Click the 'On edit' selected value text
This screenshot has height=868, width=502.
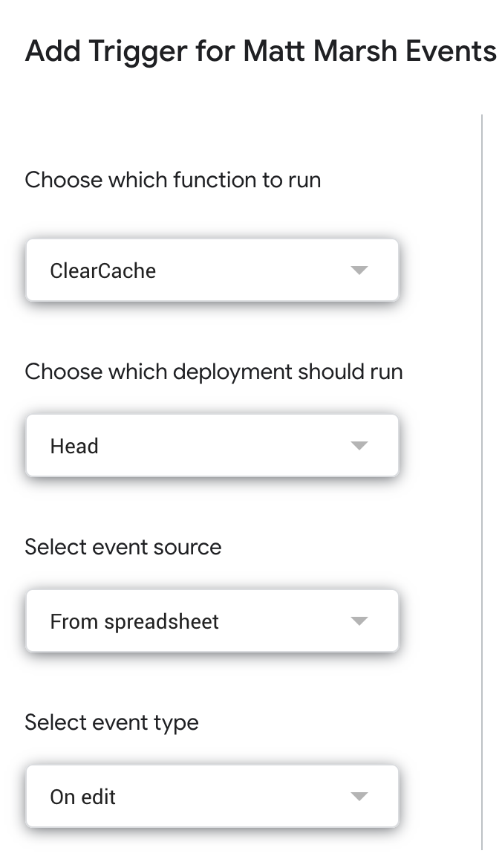(83, 797)
